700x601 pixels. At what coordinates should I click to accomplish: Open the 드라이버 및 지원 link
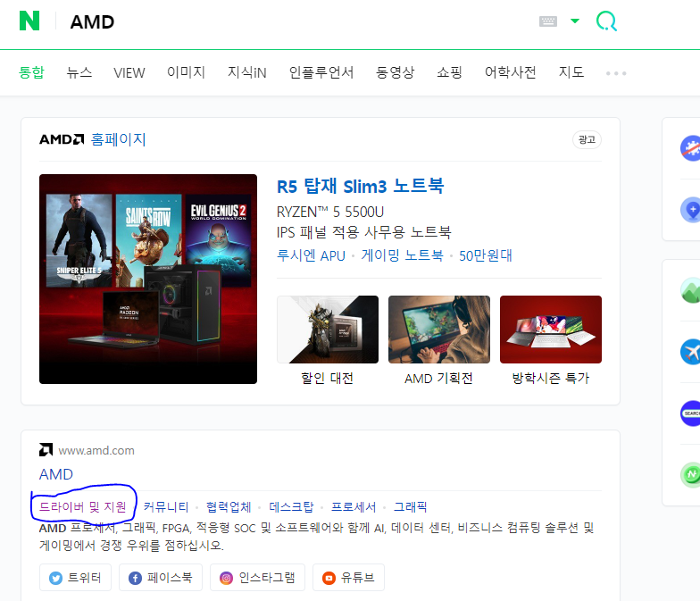pyautogui.click(x=83, y=507)
